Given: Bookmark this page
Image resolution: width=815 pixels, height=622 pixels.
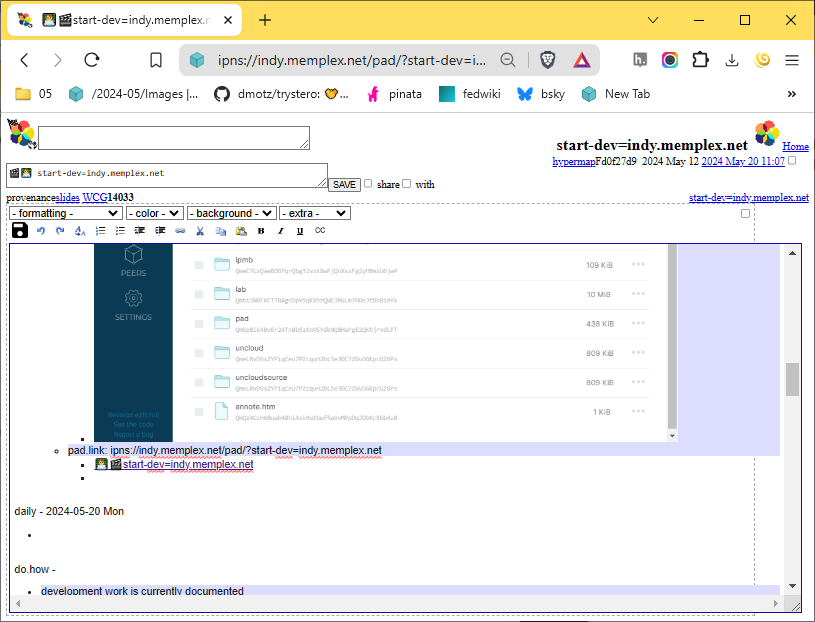Looking at the screenshot, I should (155, 60).
